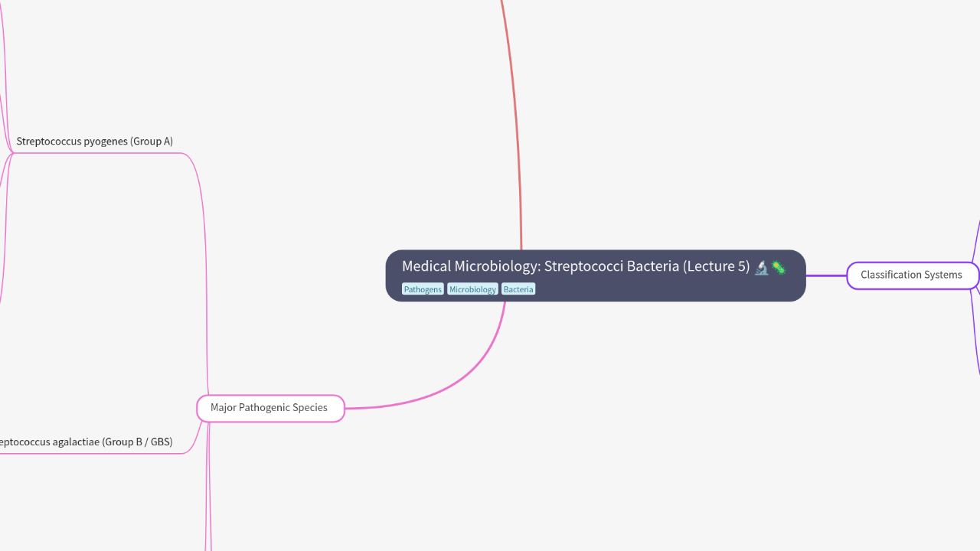The height and width of the screenshot is (551, 980).
Task: Click the microscope emoji in the central topic
Action: tap(761, 267)
